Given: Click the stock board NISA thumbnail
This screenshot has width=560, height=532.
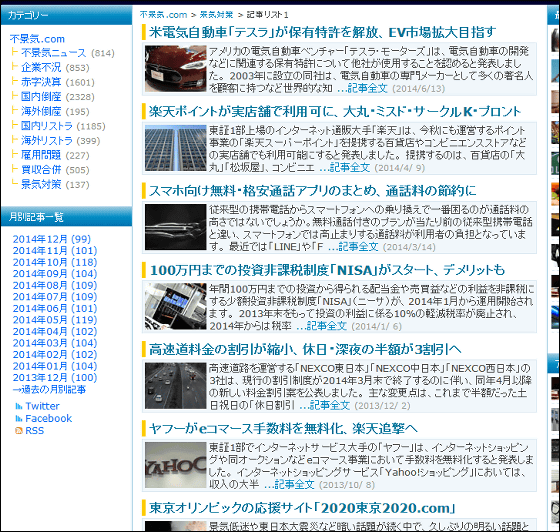Looking at the screenshot, I should pos(175,306).
